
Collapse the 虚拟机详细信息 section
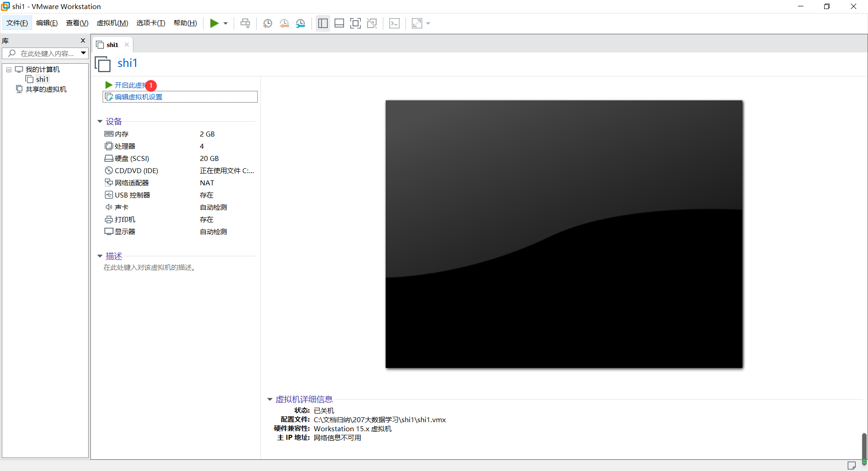270,400
